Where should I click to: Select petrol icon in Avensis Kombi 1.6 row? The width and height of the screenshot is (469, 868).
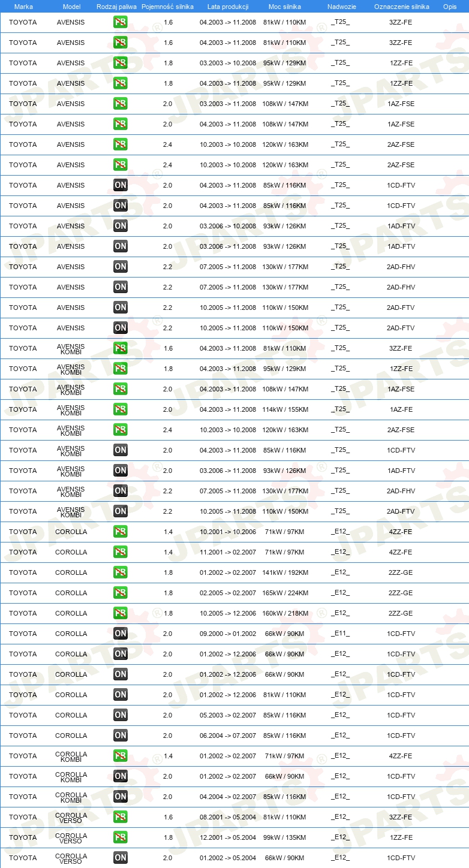[121, 348]
